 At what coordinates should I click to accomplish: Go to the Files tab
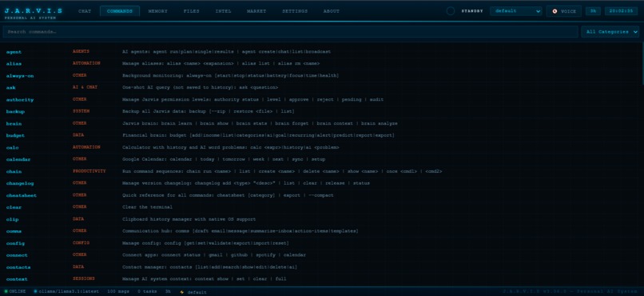(x=192, y=11)
